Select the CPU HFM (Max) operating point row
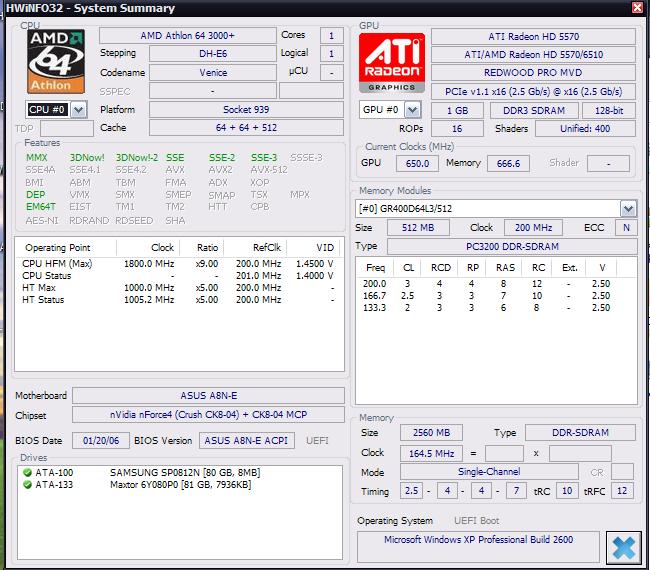Image resolution: width=650 pixels, height=570 pixels. click(178, 264)
